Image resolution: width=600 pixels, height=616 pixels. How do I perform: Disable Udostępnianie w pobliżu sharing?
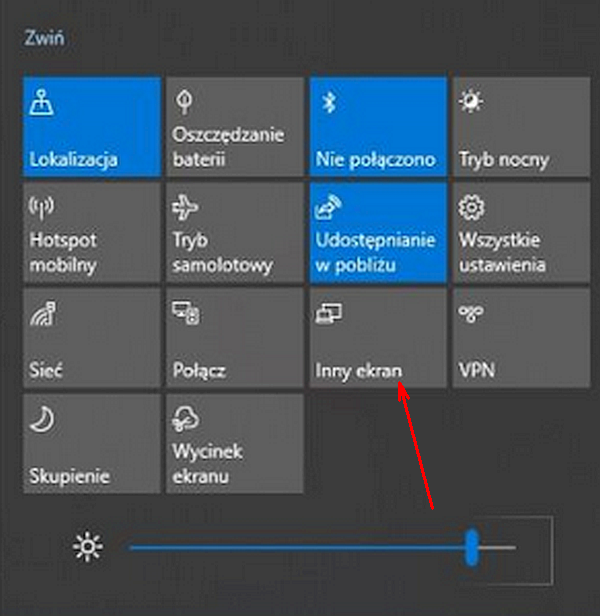pos(378,232)
